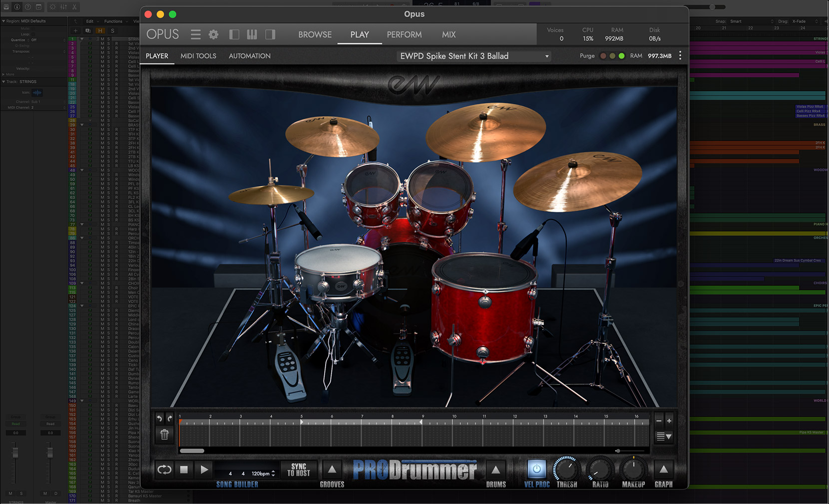
Task: Start ProDrummer playback
Action: pos(204,470)
